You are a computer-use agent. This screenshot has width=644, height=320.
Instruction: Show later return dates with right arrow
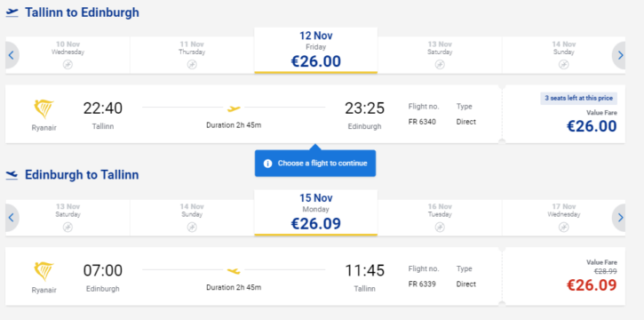[x=619, y=217]
